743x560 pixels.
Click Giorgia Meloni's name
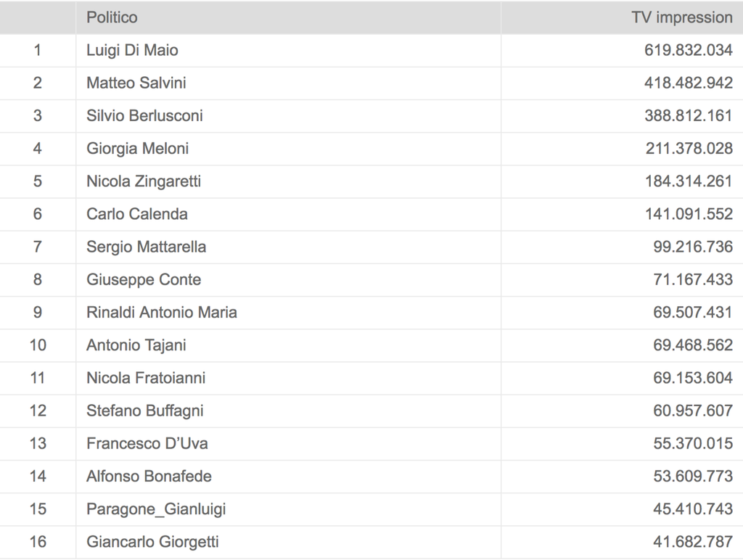click(x=137, y=148)
